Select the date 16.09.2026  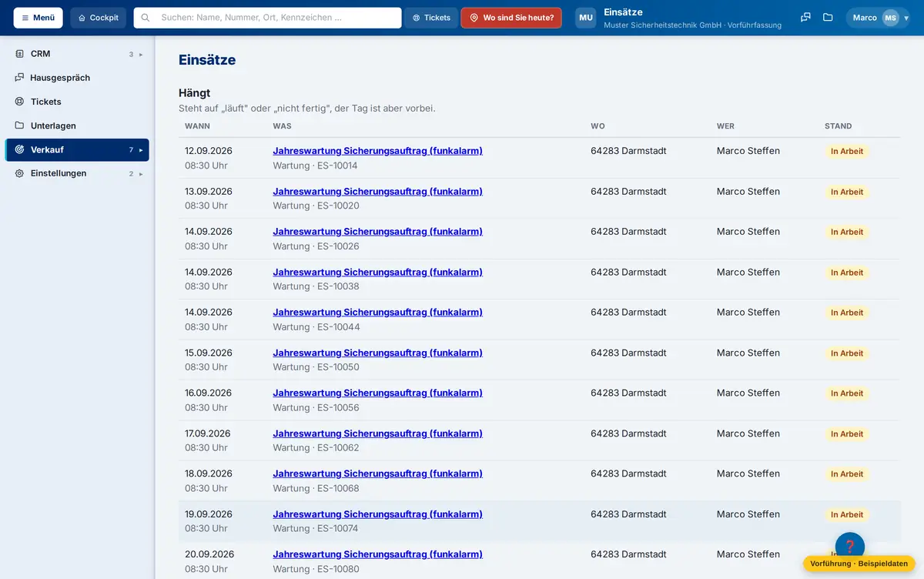pos(209,393)
